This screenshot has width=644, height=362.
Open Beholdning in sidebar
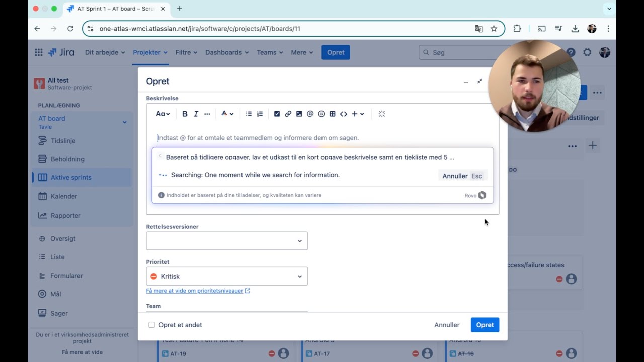pyautogui.click(x=82, y=159)
